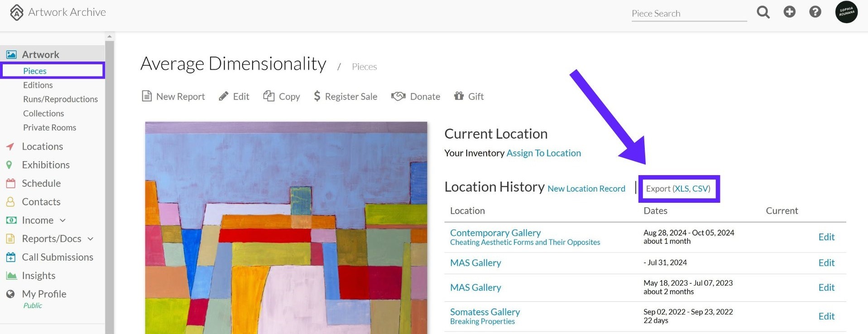
Task: Open Exhibitions from the sidebar
Action: [x=46, y=165]
